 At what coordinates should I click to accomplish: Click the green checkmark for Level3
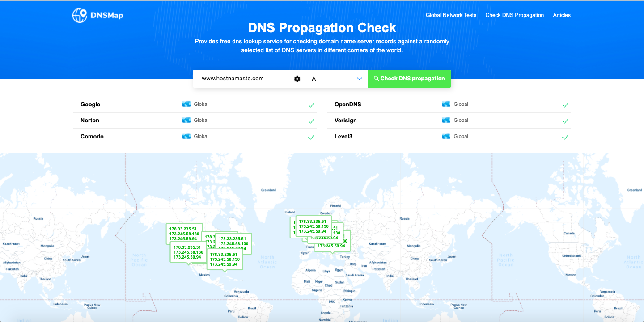click(x=565, y=137)
